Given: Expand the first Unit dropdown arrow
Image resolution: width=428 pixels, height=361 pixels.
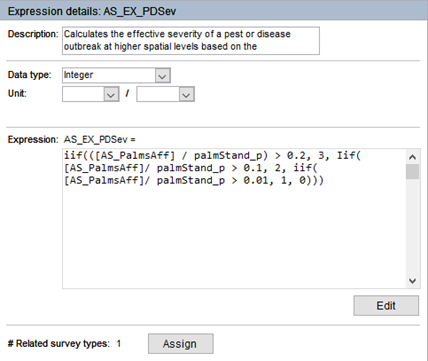Looking at the screenshot, I should [111, 95].
